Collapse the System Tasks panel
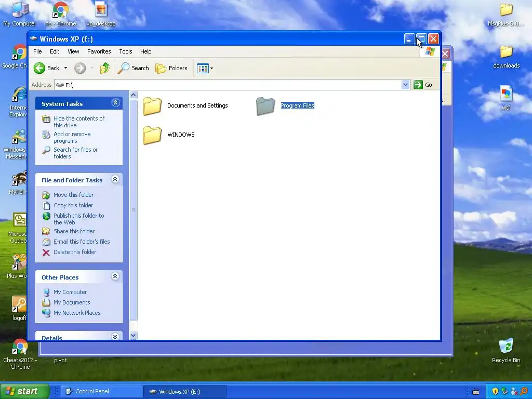 coord(115,103)
